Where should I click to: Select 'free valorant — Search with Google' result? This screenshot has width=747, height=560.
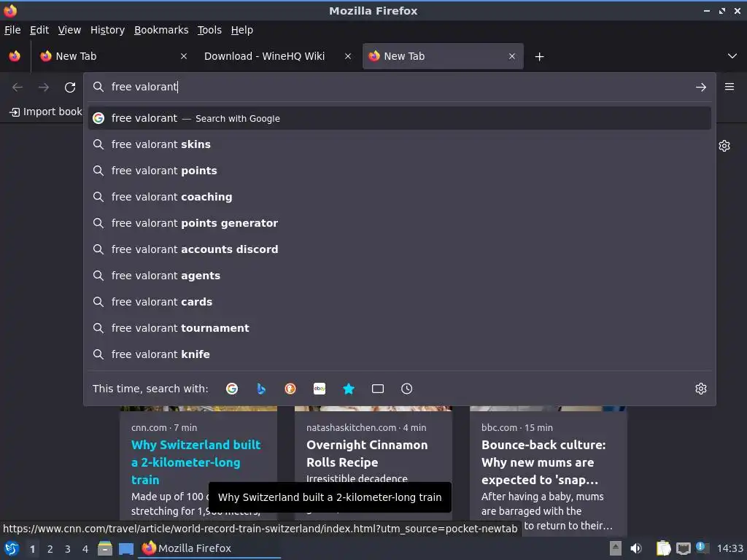click(399, 118)
